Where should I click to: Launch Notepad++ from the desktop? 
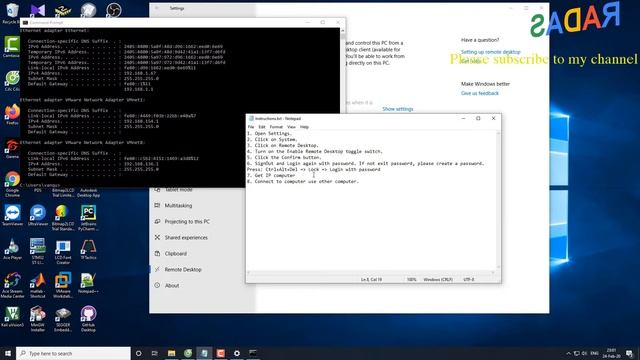point(88,283)
